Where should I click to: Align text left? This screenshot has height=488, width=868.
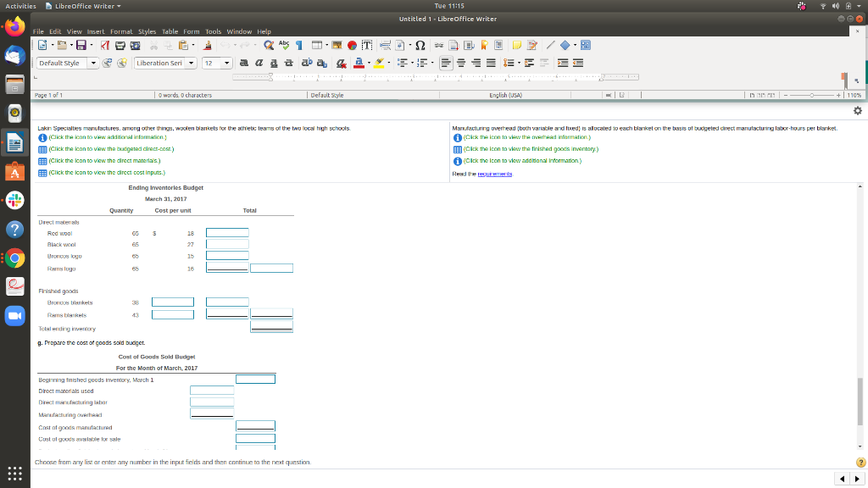pos(446,63)
